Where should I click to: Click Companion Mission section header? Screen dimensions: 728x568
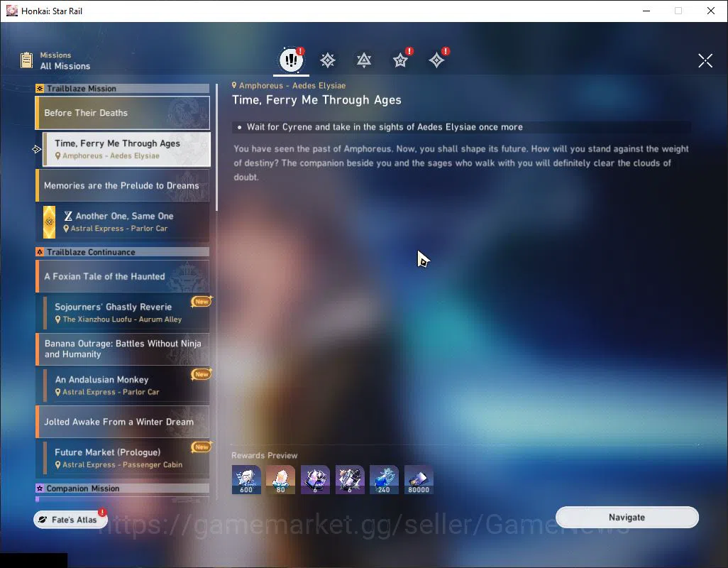123,488
